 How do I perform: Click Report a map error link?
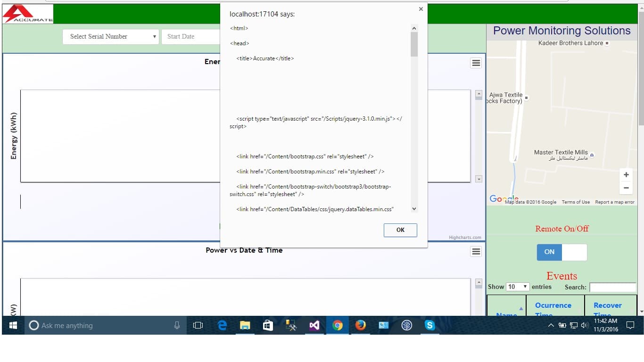click(615, 202)
